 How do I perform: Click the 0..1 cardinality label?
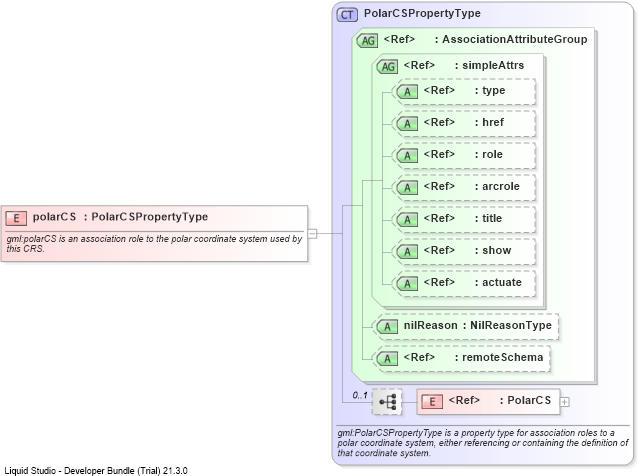(360, 395)
